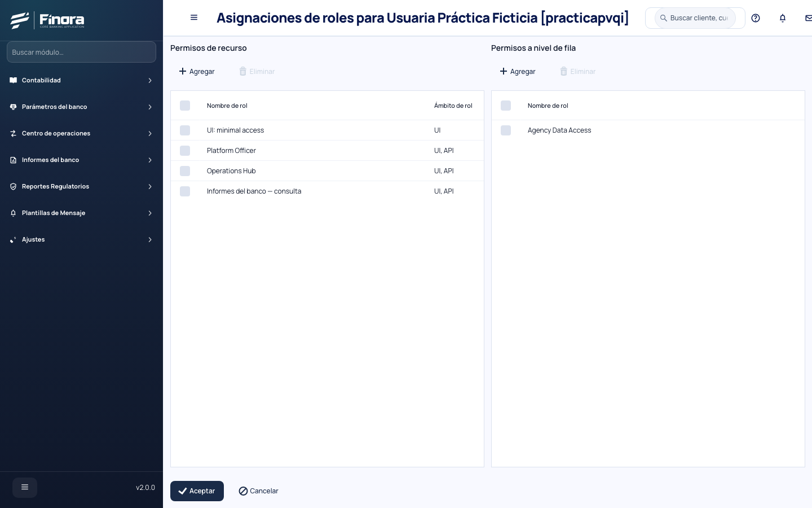The width and height of the screenshot is (812, 508).
Task: Click the Centro de operaciones arrows icon
Action: (14, 133)
